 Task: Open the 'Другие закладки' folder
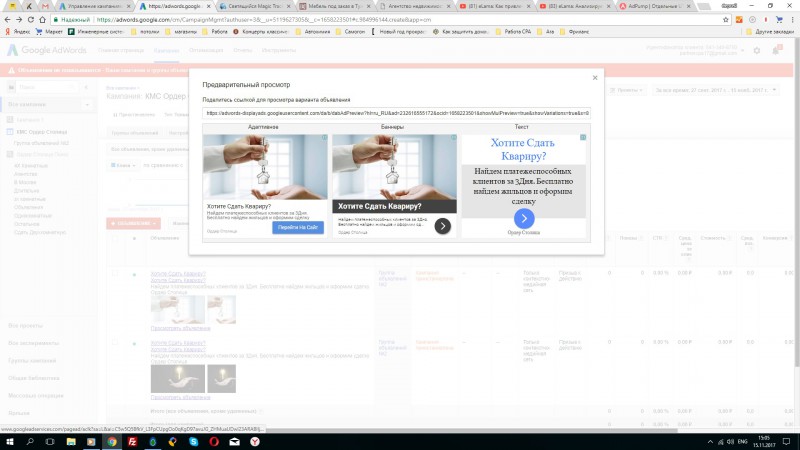point(770,32)
